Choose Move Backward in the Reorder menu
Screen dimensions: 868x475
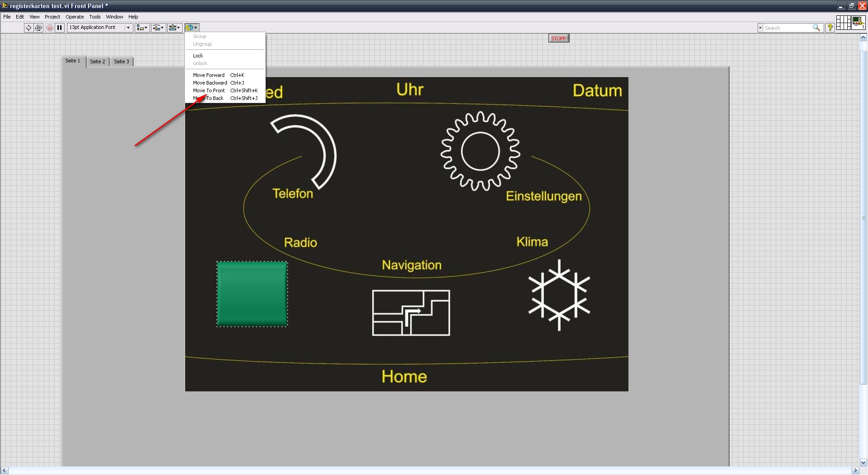coord(225,83)
